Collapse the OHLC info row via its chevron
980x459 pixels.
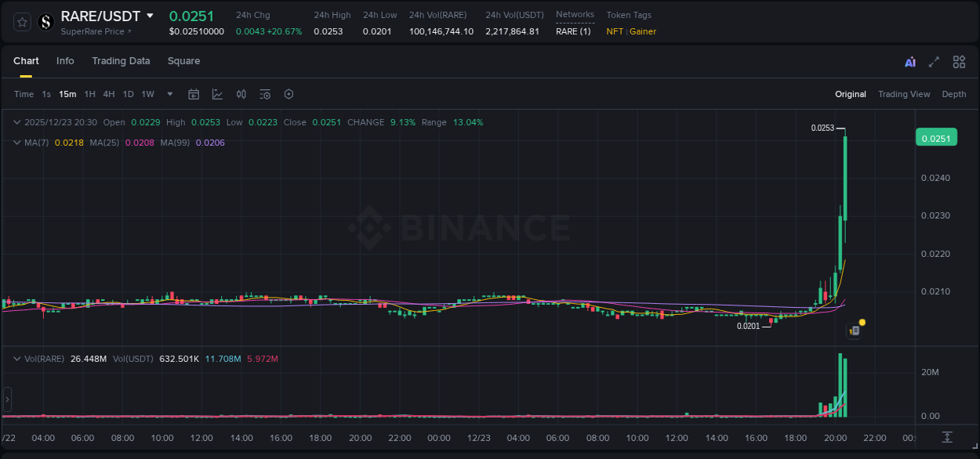click(16, 122)
